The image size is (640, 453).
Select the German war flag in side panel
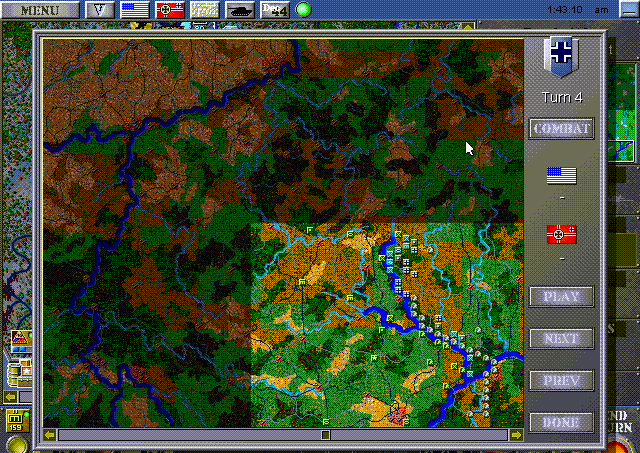point(561,235)
